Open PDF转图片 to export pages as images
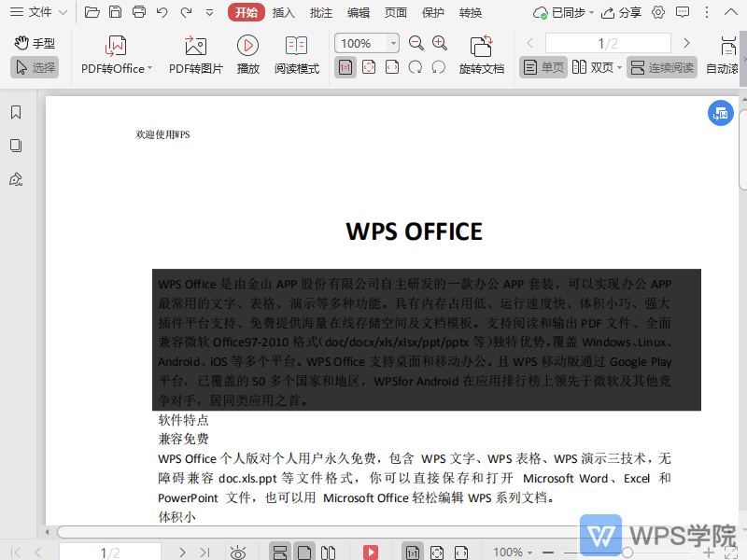 point(194,53)
